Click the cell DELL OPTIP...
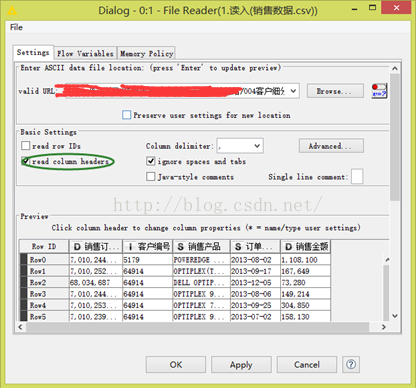This screenshot has width=416, height=388. (201, 282)
